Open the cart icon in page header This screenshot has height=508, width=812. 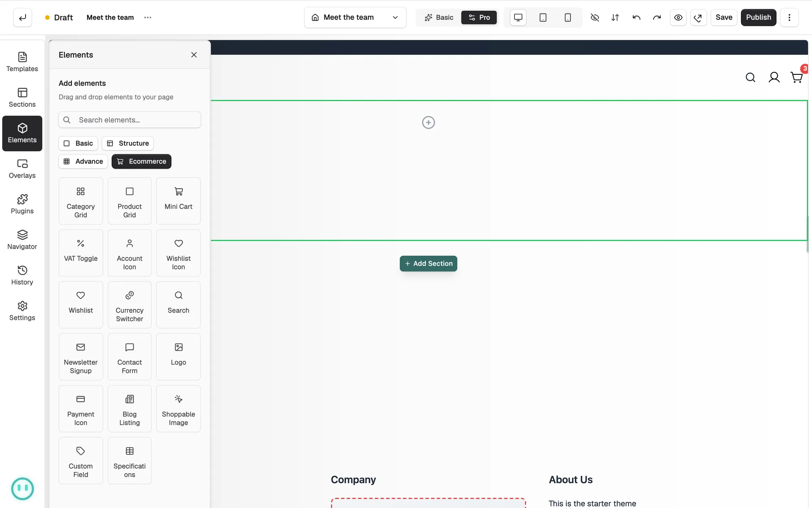click(797, 77)
